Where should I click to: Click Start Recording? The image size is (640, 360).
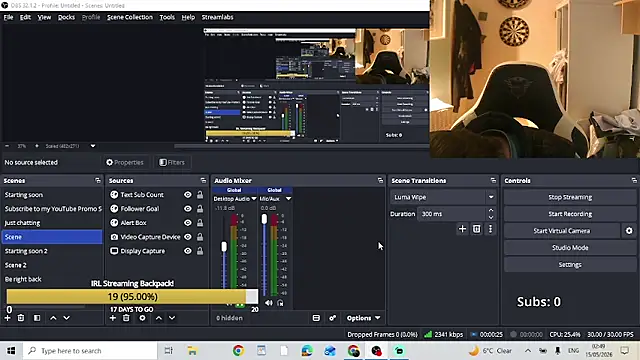570,214
